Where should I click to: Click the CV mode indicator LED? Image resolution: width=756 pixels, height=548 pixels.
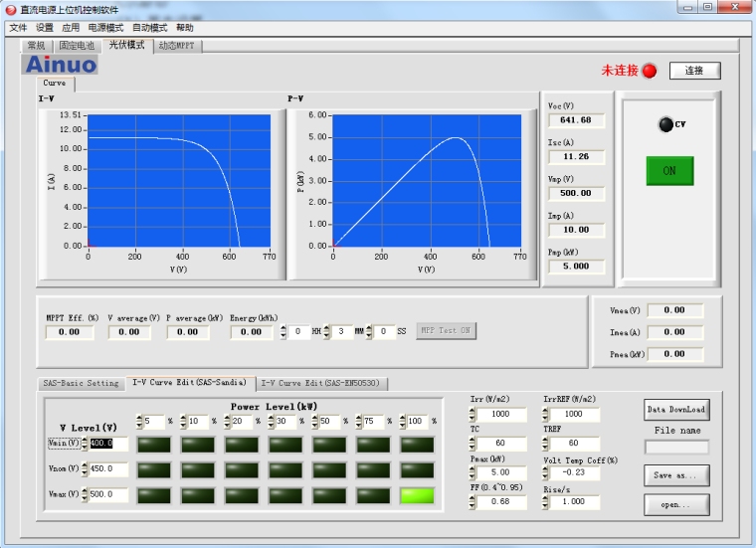tap(665, 124)
